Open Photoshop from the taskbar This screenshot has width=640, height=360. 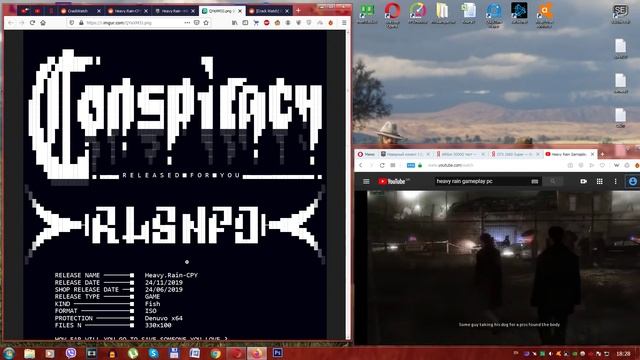278,353
